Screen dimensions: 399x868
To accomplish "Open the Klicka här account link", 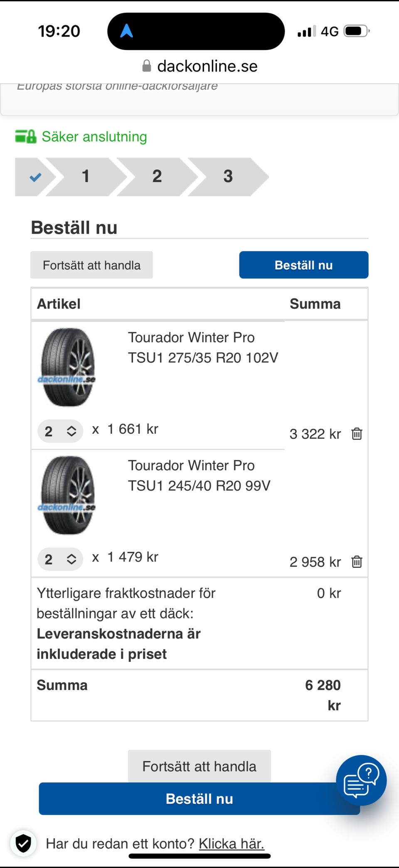I will coord(232,843).
